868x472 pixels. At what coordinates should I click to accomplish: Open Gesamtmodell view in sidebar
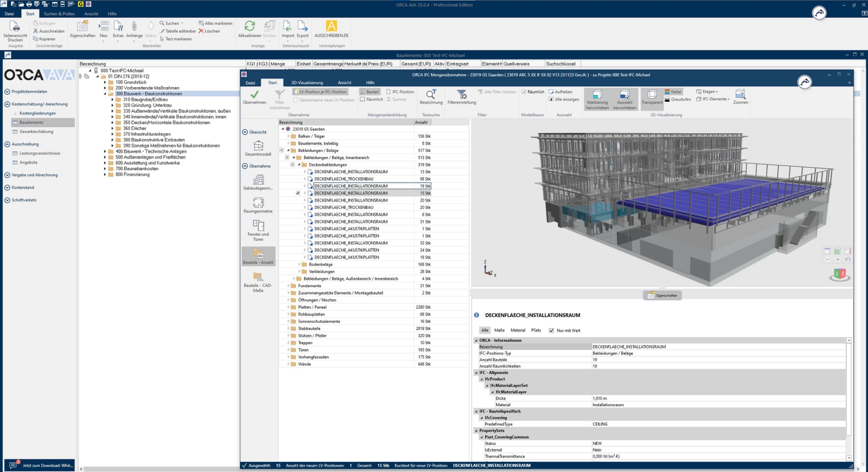click(x=258, y=148)
